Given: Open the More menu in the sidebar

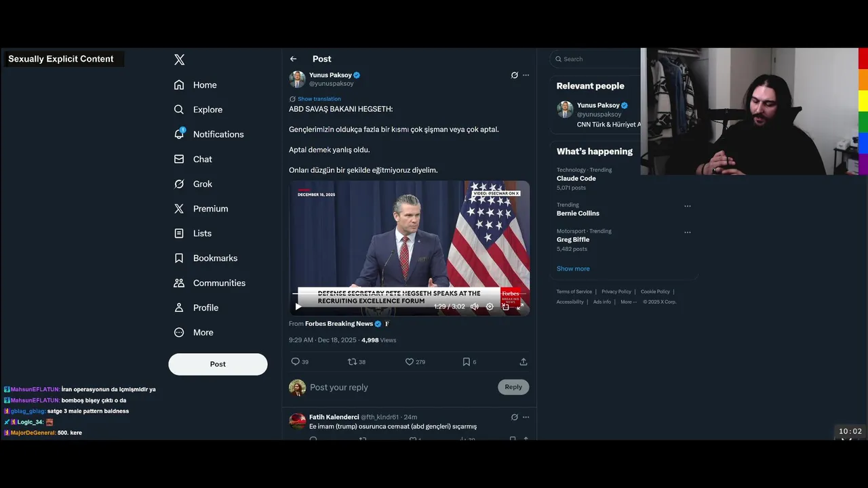Looking at the screenshot, I should pyautogui.click(x=179, y=332).
